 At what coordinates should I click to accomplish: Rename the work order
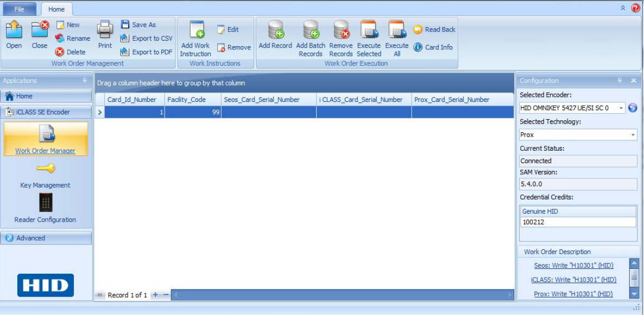tap(73, 38)
